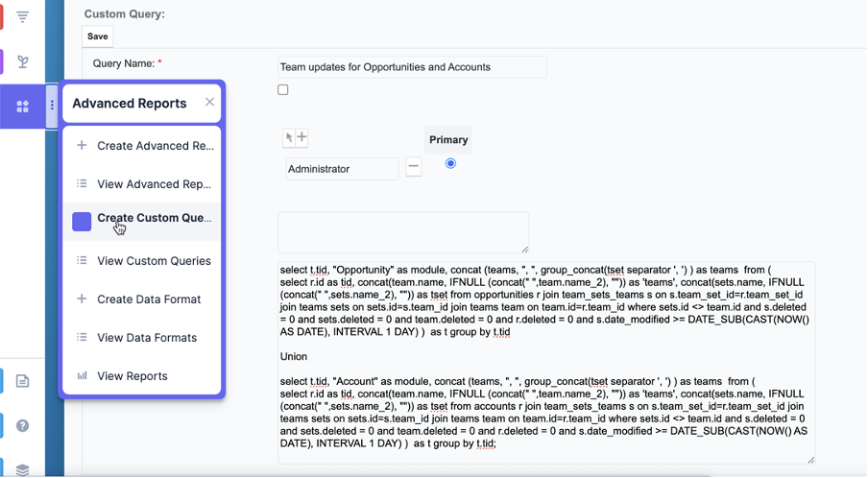Click the Query Name: label

coord(124,63)
